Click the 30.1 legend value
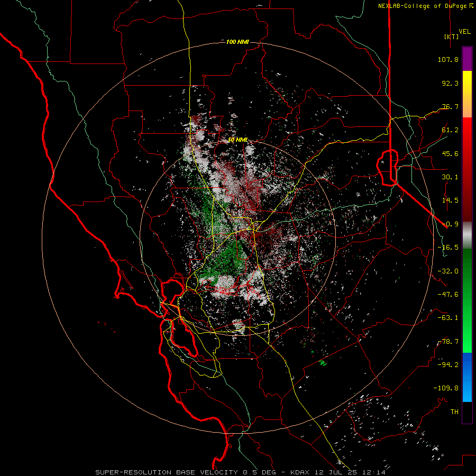Viewport: 476px width, 476px height. tap(450, 177)
